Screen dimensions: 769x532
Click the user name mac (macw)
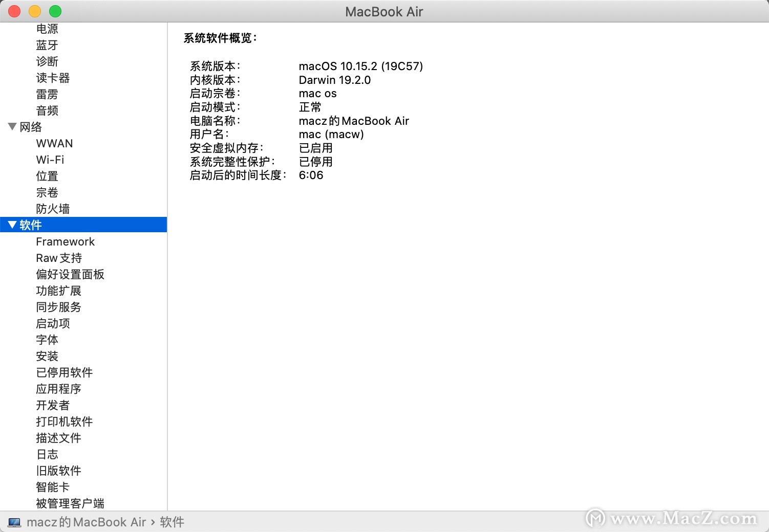pos(331,134)
